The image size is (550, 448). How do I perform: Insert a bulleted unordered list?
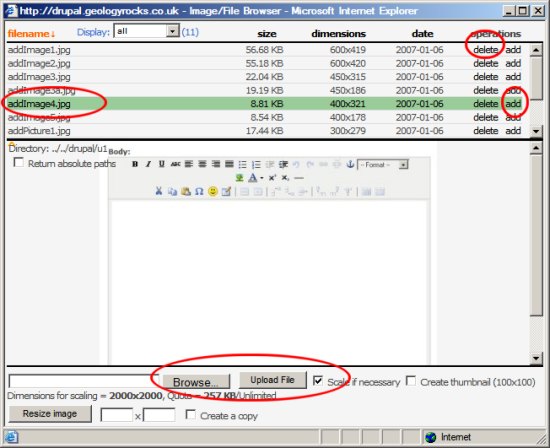coord(242,164)
